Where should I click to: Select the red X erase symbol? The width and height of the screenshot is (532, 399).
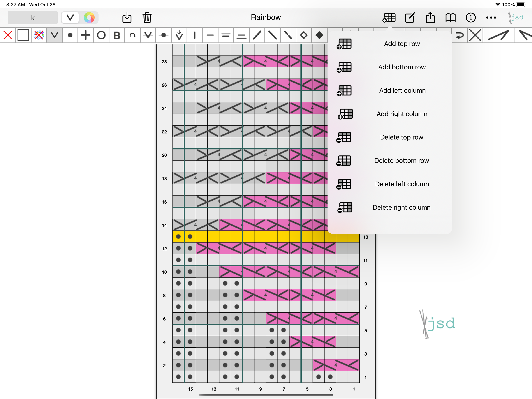pos(8,35)
